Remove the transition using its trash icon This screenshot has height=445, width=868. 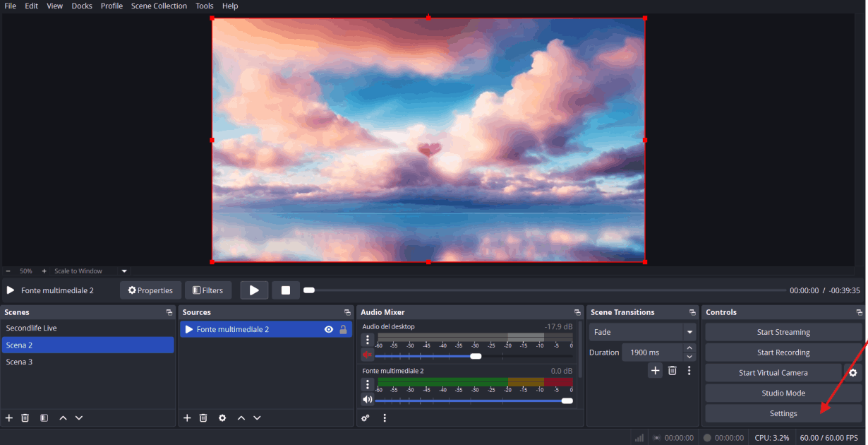click(673, 370)
